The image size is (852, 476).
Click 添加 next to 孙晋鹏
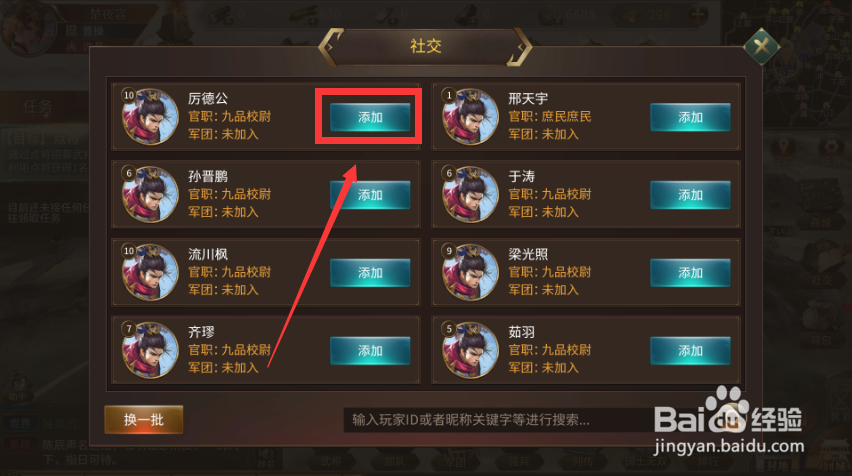pos(370,195)
